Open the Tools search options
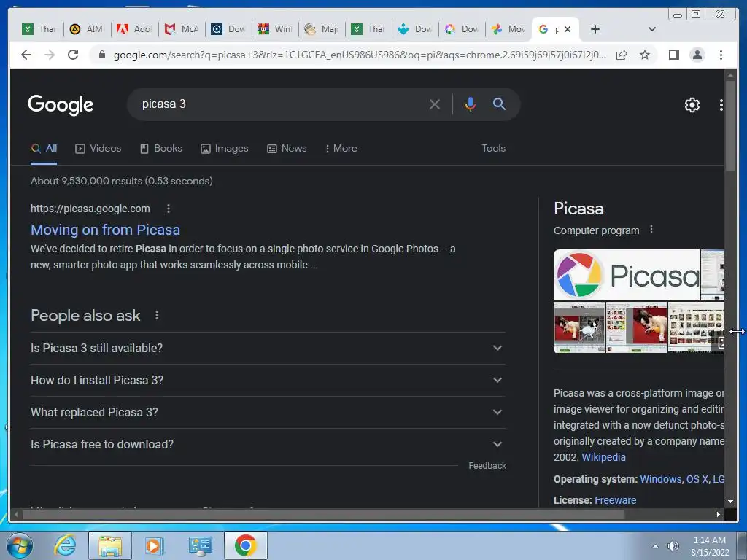 493,149
